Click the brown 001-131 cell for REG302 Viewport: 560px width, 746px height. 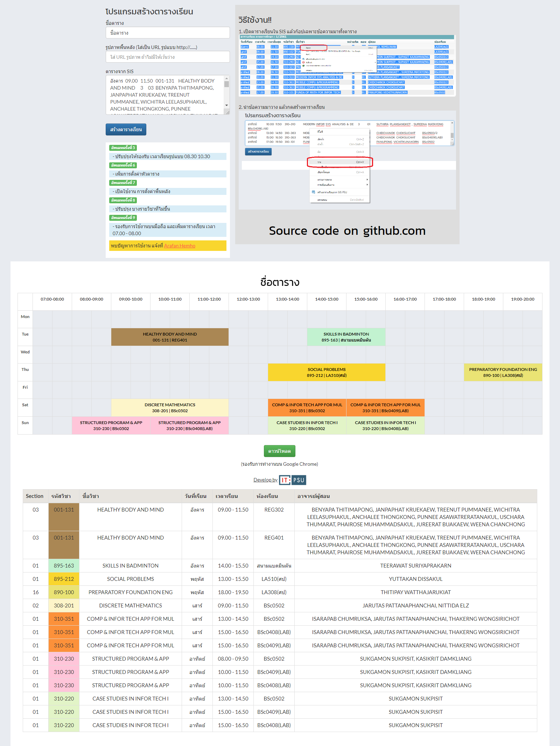(64, 517)
